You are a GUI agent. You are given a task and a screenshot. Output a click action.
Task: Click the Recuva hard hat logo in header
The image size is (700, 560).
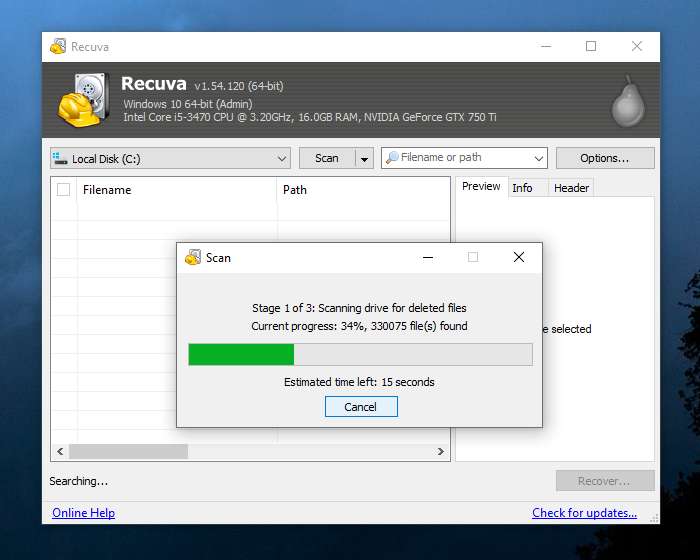coord(83,100)
